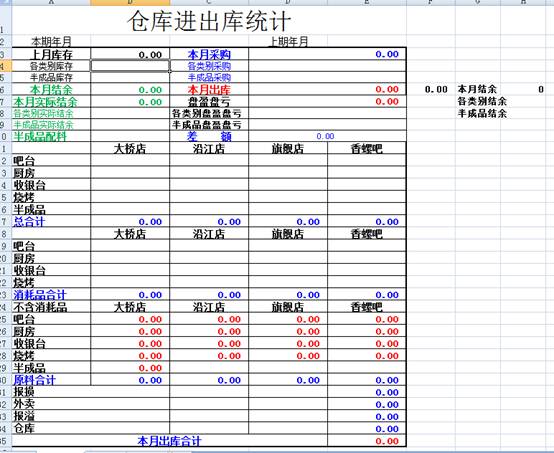Select the 半成品采购 cell
Viewport: 554px width, 453px height.
tap(209, 77)
